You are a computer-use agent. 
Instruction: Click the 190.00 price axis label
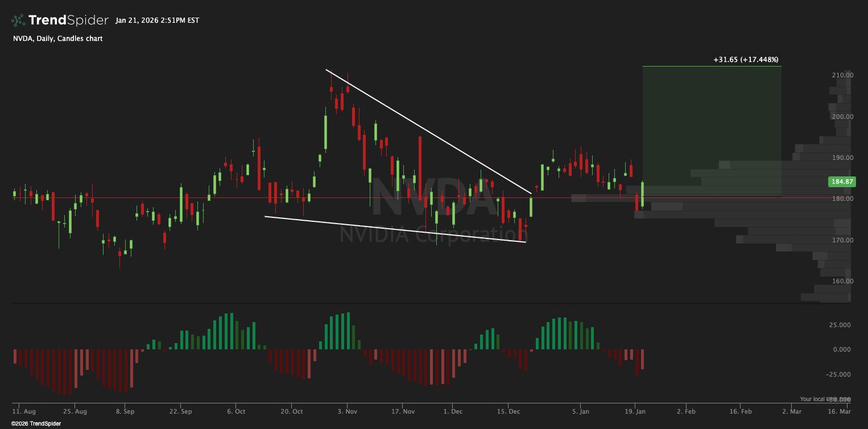[842, 158]
